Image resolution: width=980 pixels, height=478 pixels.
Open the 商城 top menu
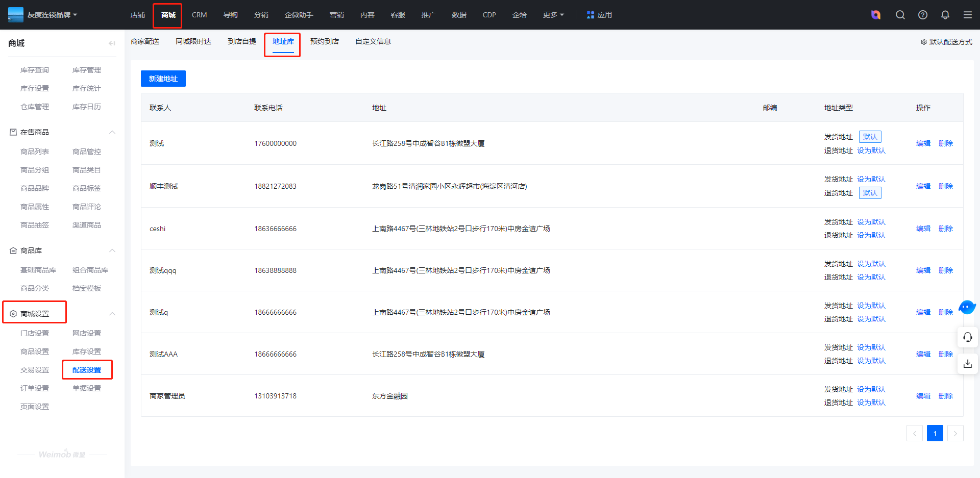click(168, 15)
